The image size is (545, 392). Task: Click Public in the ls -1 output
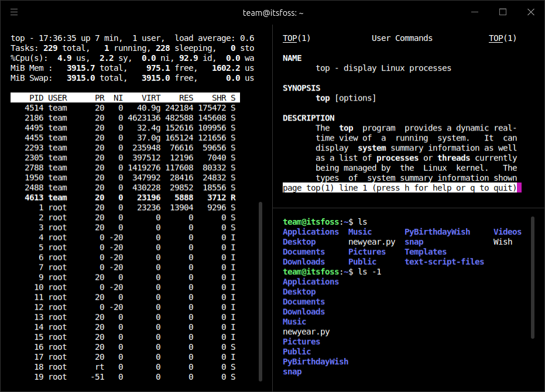click(296, 352)
